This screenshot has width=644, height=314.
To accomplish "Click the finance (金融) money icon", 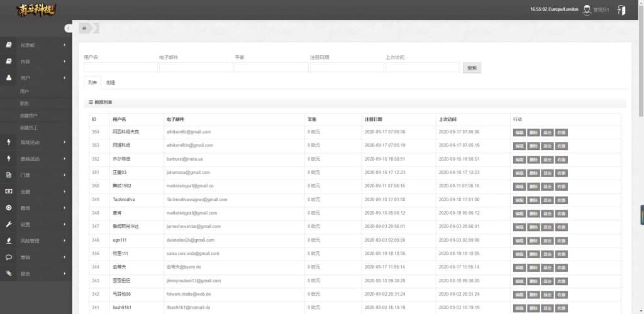I will 9,192.
